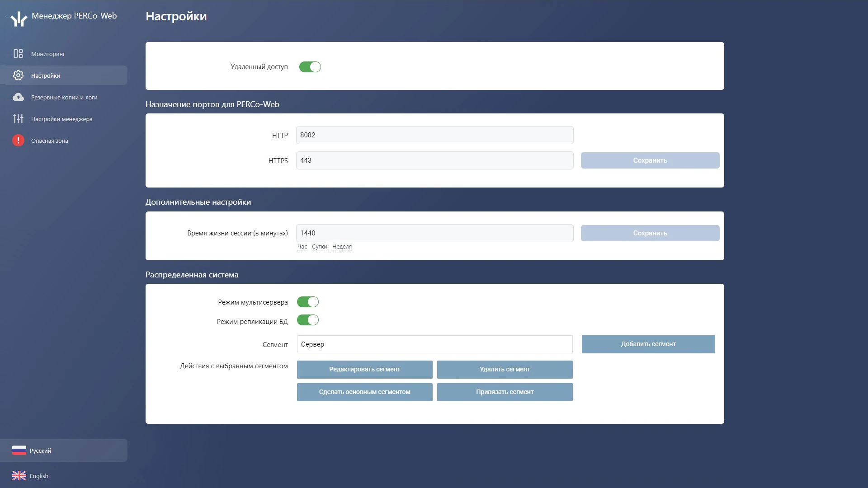
Task: Choose the Russian flag icon
Action: pos(19,450)
